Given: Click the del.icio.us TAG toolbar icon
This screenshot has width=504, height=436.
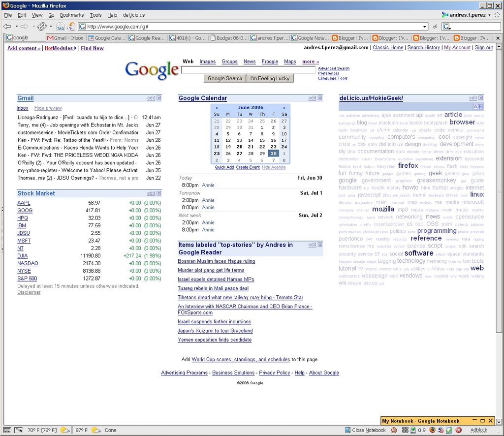Looking at the screenshot, I should tap(61, 27).
